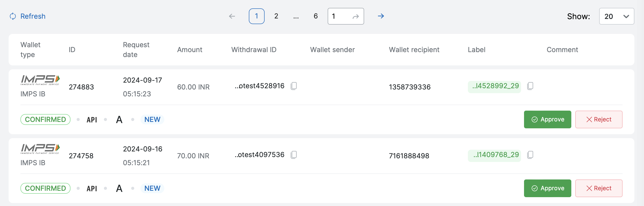Select page 2 in pagination
This screenshot has height=206, width=644.
(x=276, y=16)
